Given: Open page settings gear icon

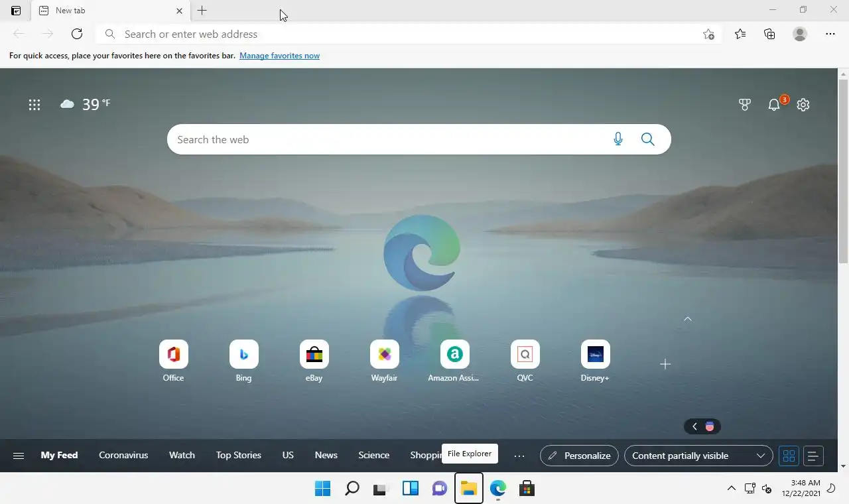Looking at the screenshot, I should click(803, 104).
